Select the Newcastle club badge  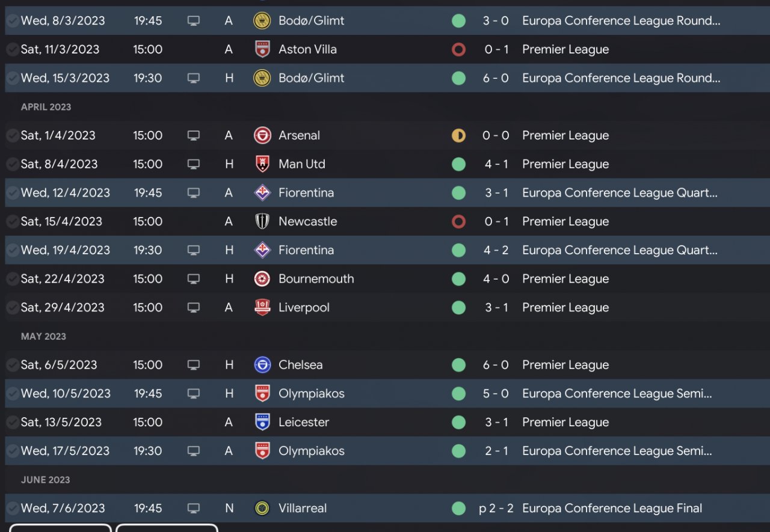(262, 221)
